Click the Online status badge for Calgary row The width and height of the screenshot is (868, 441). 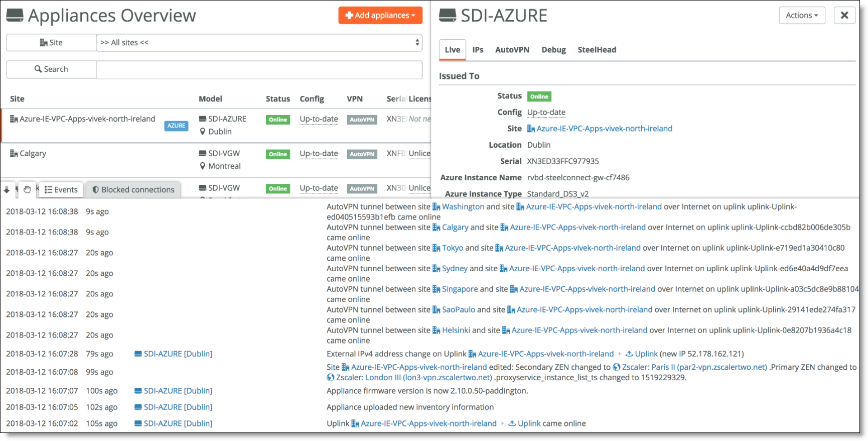(277, 154)
